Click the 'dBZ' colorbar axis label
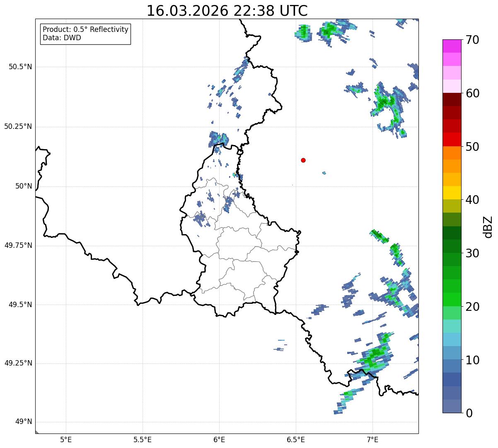Screen dimensions: 498x448 pyautogui.click(x=488, y=227)
